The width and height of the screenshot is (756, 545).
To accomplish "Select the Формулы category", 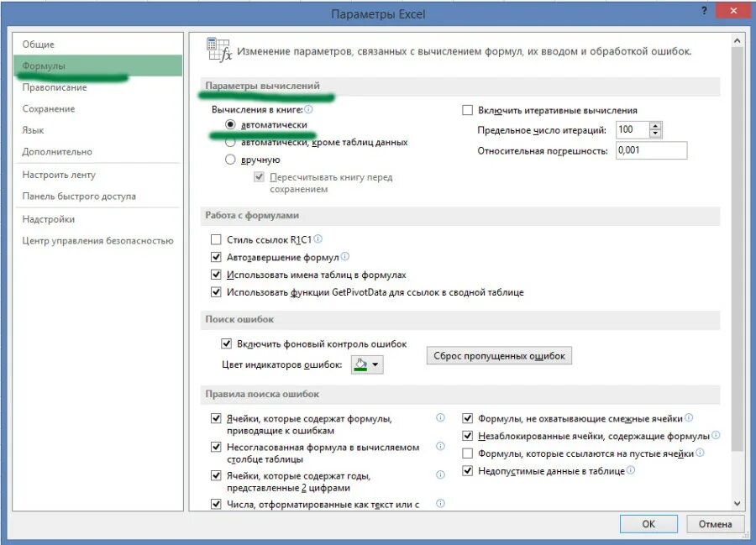I will click(x=98, y=66).
